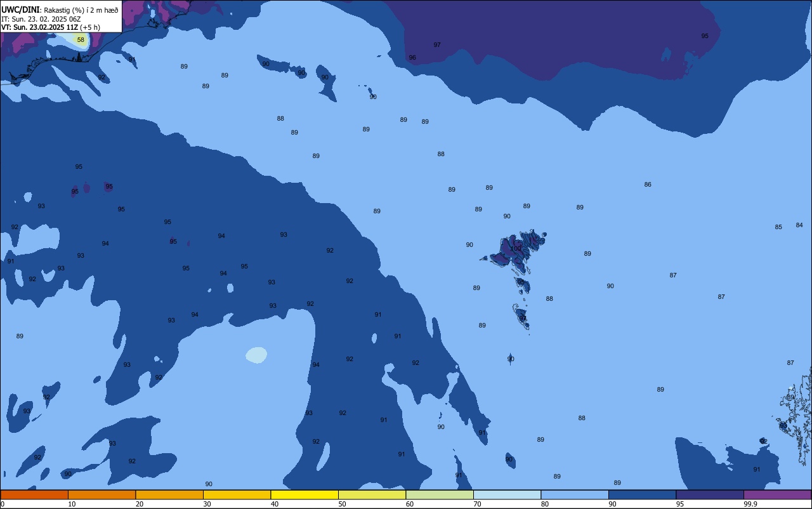This screenshot has height=509, width=812.
Task: Pick the 40–50 bright yellow legend swatch
Action: 304,494
